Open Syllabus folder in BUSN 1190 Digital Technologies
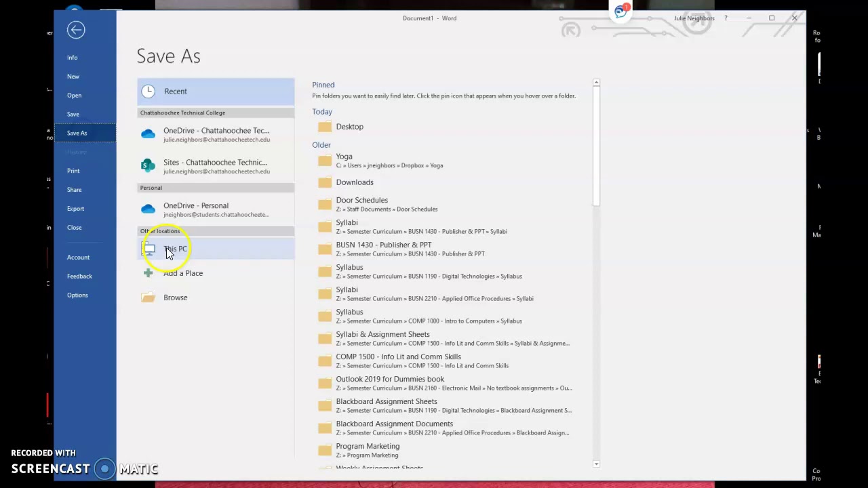 [452, 272]
